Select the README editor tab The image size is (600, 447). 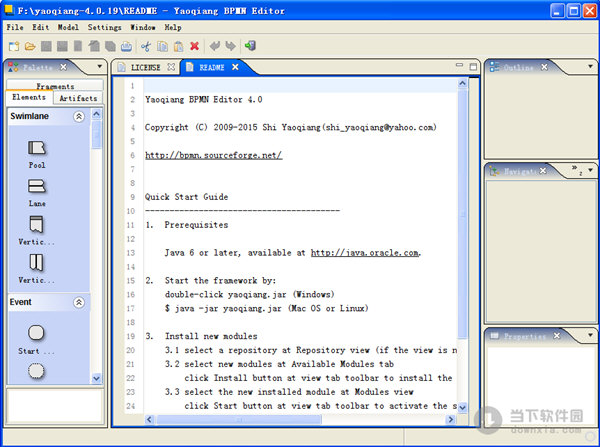click(x=212, y=67)
